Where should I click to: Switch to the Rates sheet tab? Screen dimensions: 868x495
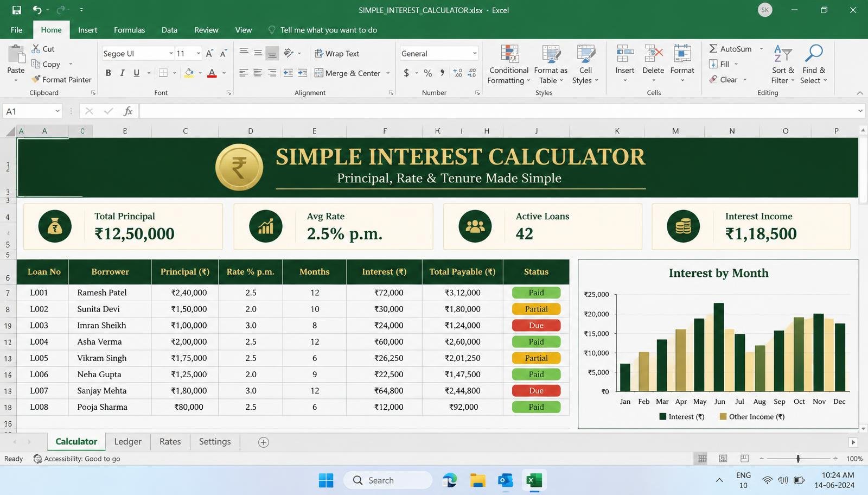(x=170, y=442)
